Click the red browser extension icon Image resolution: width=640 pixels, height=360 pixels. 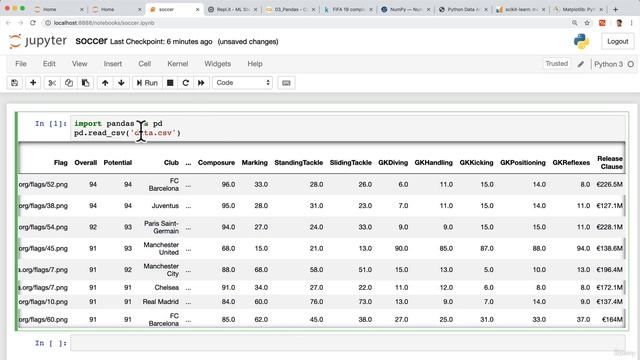[x=602, y=23]
